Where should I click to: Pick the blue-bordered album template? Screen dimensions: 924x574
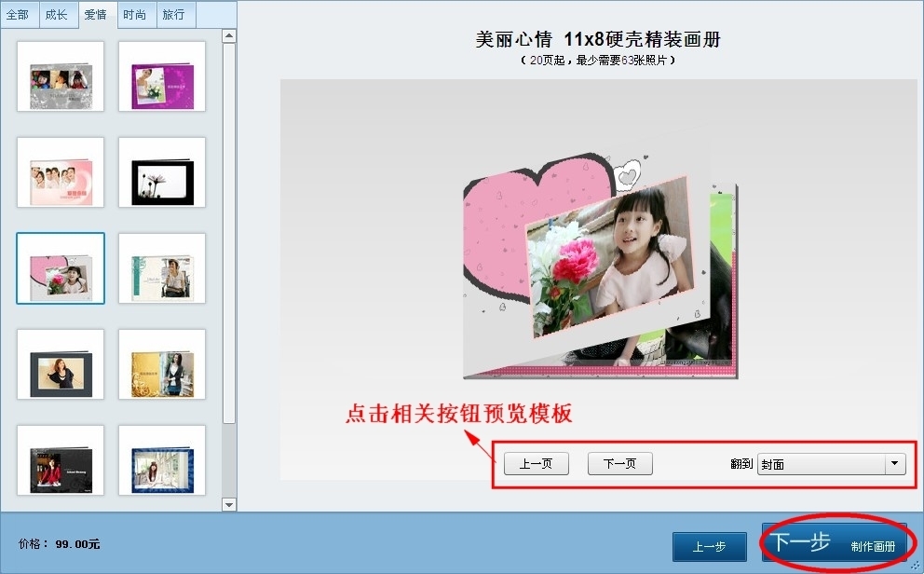click(x=162, y=461)
